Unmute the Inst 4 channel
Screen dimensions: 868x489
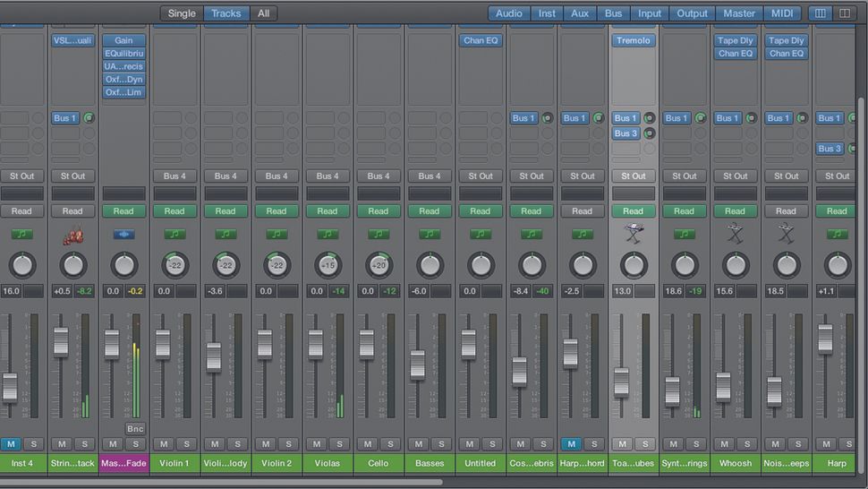point(11,444)
